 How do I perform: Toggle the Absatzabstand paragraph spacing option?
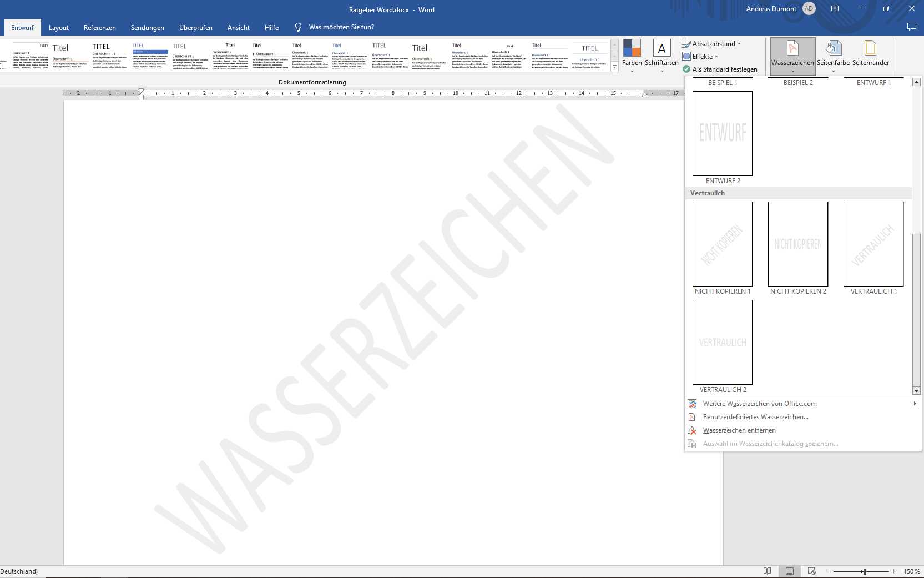[x=713, y=43]
